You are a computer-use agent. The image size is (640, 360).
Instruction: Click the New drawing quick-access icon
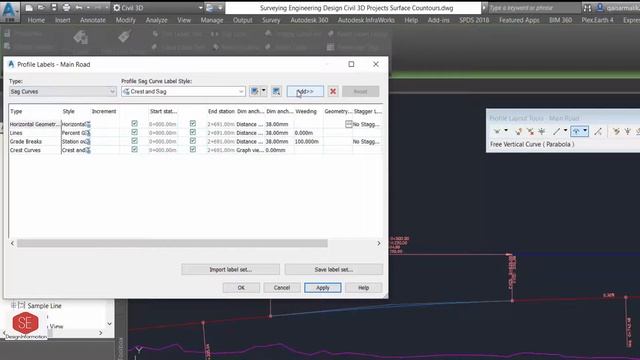click(29, 7)
